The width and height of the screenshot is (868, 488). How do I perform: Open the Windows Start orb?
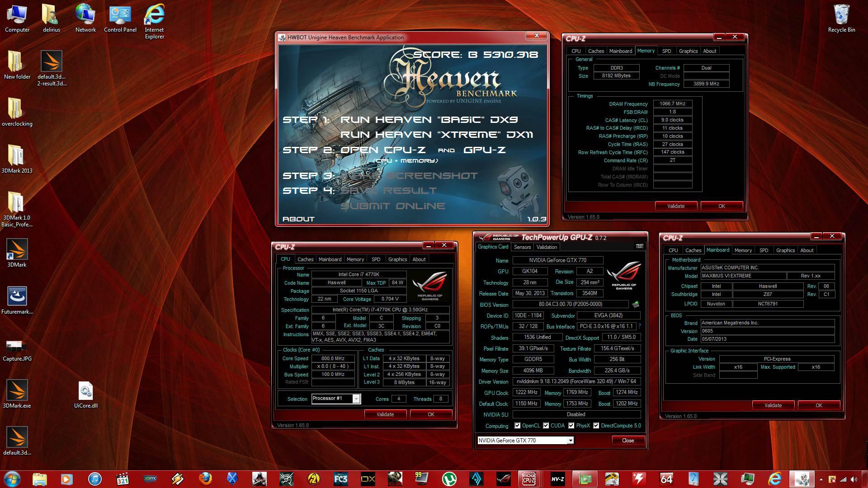12,479
